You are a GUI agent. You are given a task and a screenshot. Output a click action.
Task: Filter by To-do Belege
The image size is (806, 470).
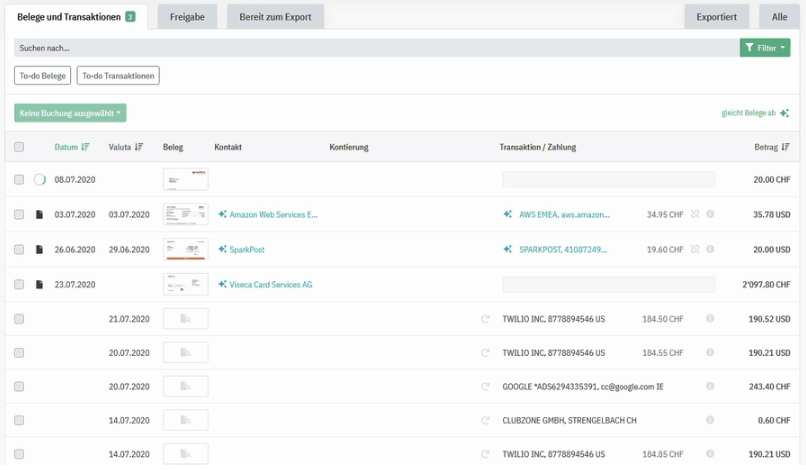pyautogui.click(x=43, y=76)
